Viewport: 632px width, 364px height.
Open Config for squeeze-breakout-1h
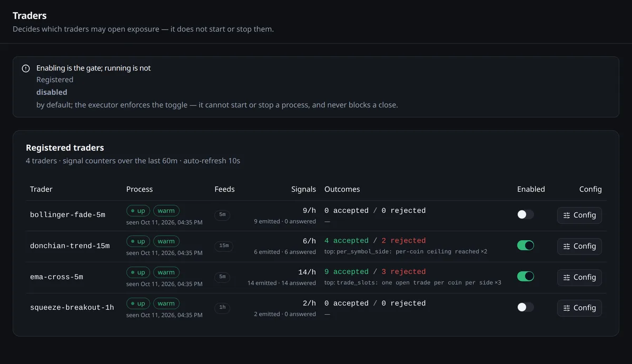579,308
